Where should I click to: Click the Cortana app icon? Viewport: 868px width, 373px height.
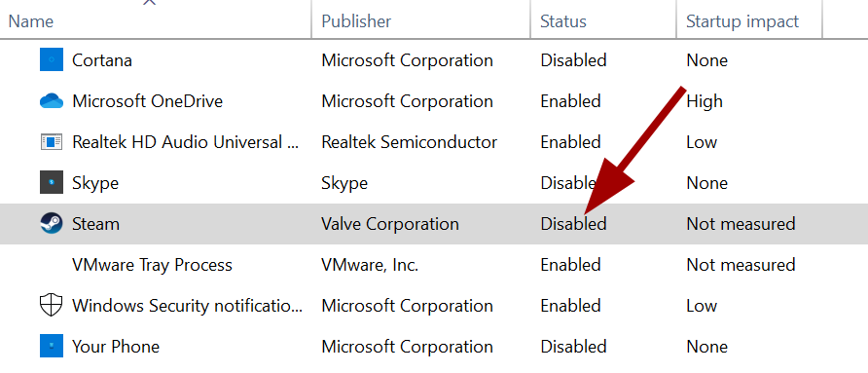(x=52, y=59)
